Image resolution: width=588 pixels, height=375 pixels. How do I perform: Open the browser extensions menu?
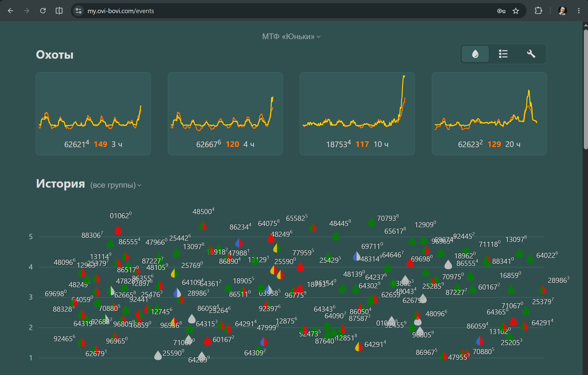click(x=538, y=11)
